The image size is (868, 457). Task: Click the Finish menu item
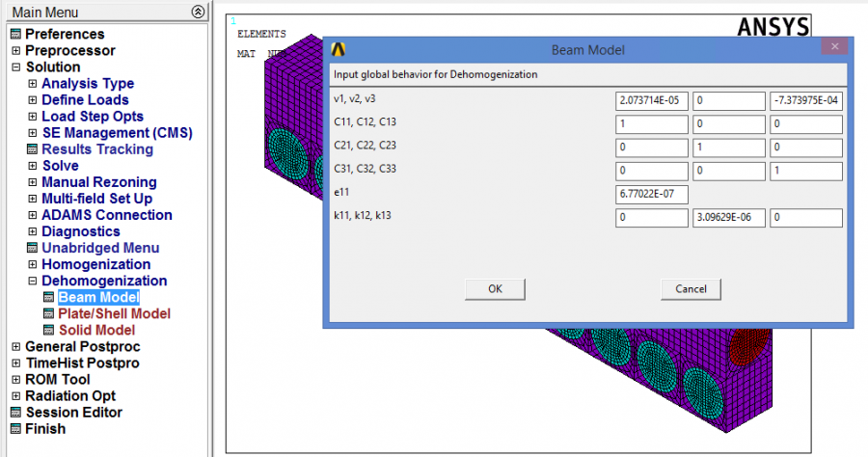(45, 429)
